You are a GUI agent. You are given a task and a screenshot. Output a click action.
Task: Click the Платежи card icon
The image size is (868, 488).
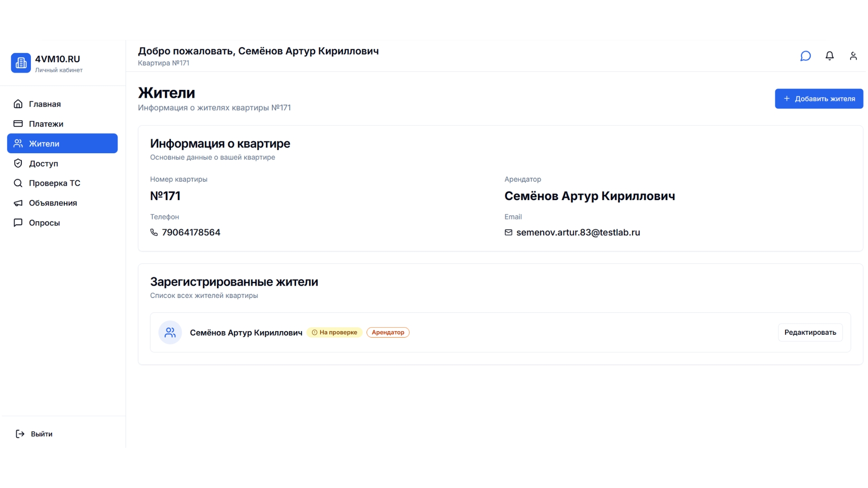[x=18, y=123]
